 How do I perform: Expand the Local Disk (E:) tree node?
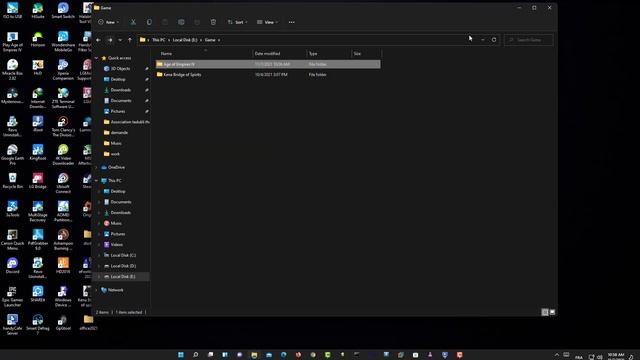tap(99, 277)
